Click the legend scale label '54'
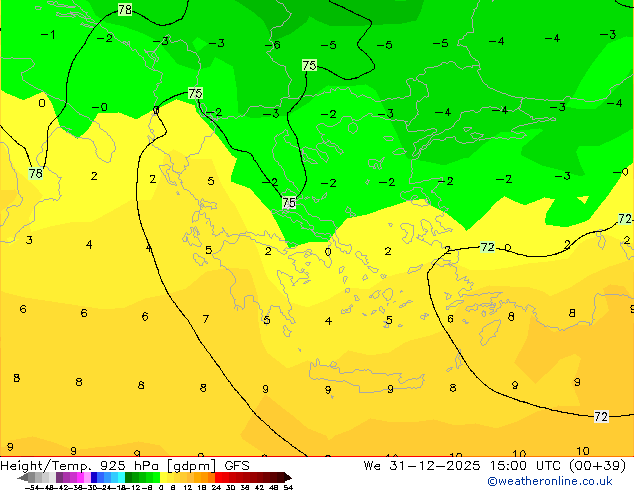This screenshot has height=490, width=634. tap(288, 488)
